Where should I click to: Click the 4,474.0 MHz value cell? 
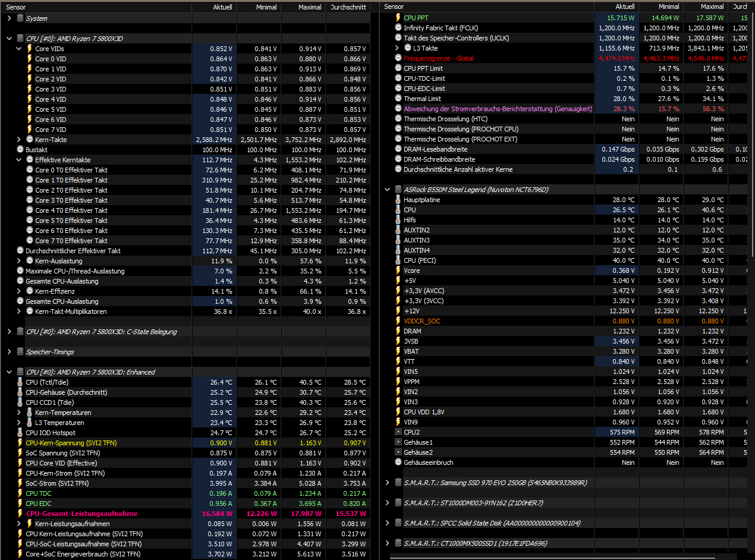(x=617, y=58)
